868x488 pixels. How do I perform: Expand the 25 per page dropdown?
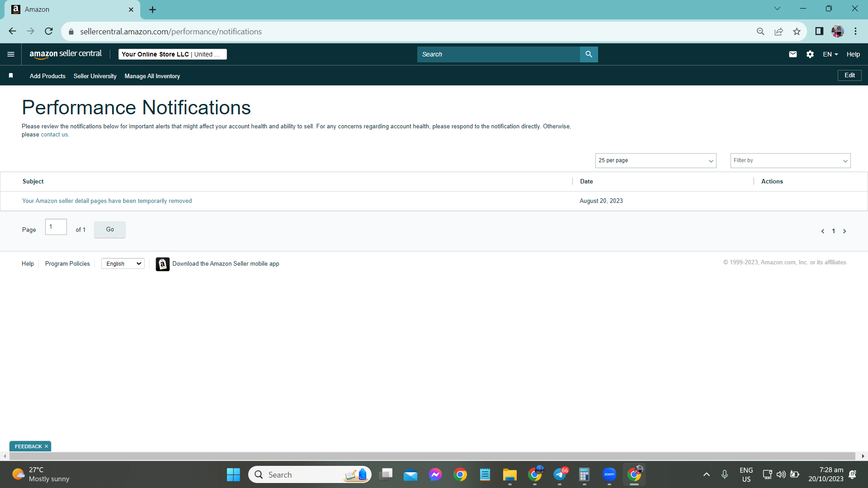pos(656,160)
